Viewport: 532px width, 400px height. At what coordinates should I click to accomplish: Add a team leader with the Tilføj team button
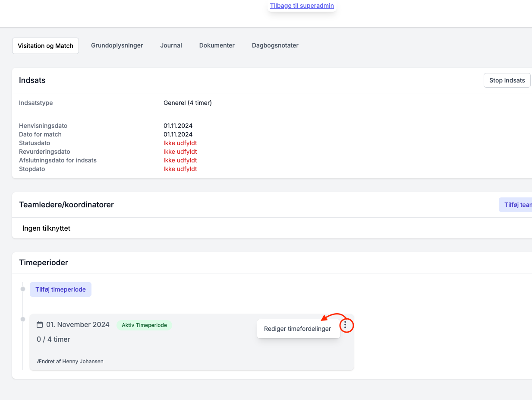(516, 205)
